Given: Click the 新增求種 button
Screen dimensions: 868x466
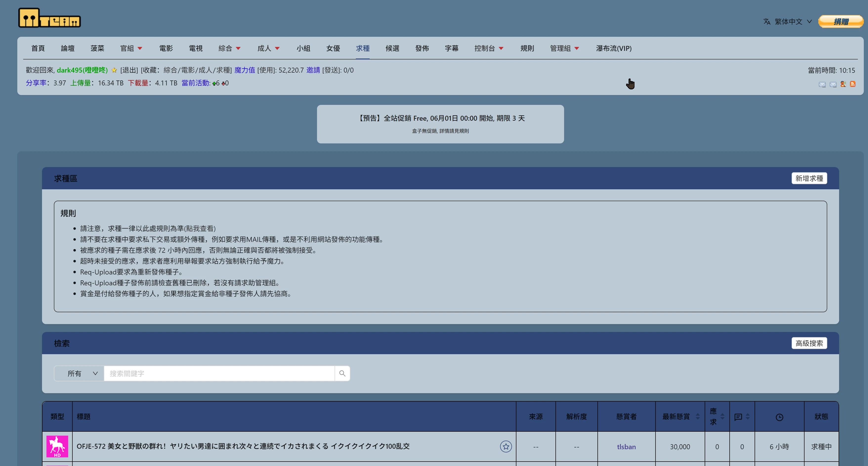Looking at the screenshot, I should 809,178.
